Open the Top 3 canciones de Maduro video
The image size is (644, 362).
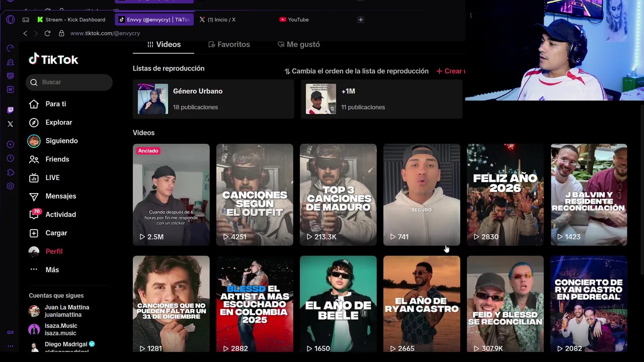[x=338, y=195]
